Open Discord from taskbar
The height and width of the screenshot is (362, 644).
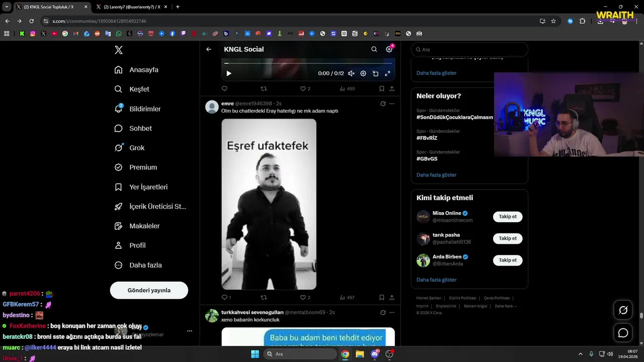click(x=375, y=354)
